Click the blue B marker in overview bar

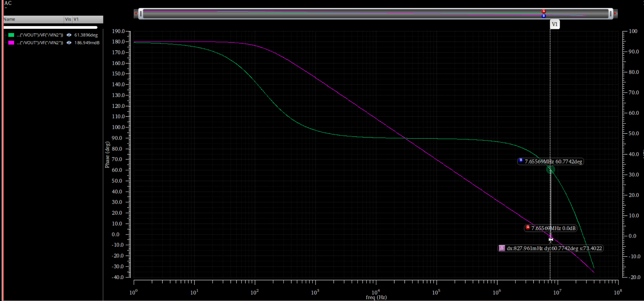(x=544, y=16)
